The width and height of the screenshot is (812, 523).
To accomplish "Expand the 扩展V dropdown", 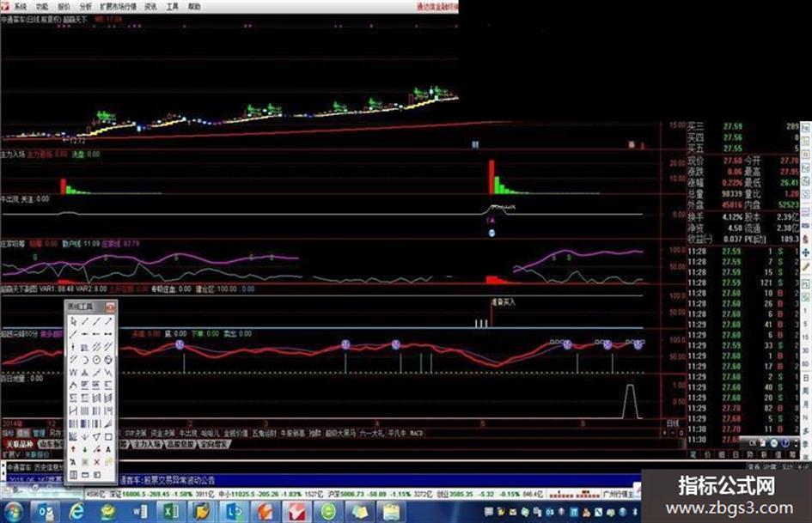I will click(x=11, y=454).
